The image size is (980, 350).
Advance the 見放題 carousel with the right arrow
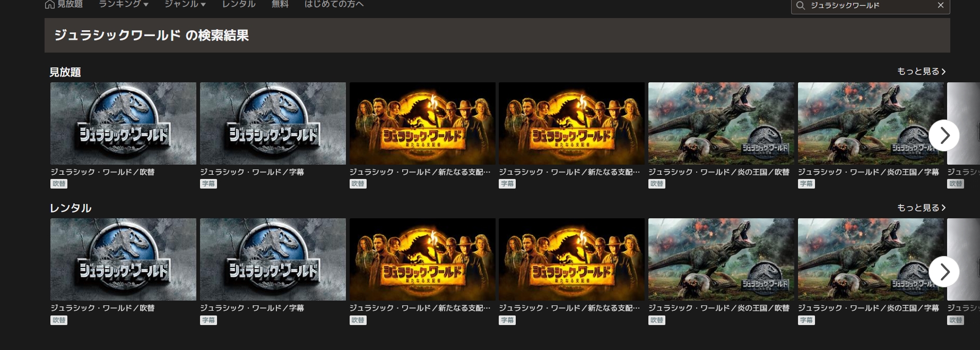pos(944,135)
